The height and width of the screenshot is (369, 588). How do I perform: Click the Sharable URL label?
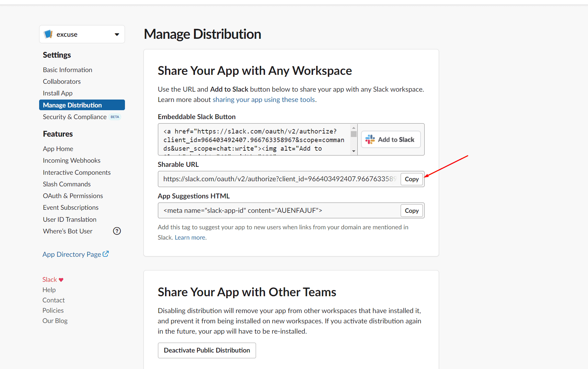tap(178, 164)
